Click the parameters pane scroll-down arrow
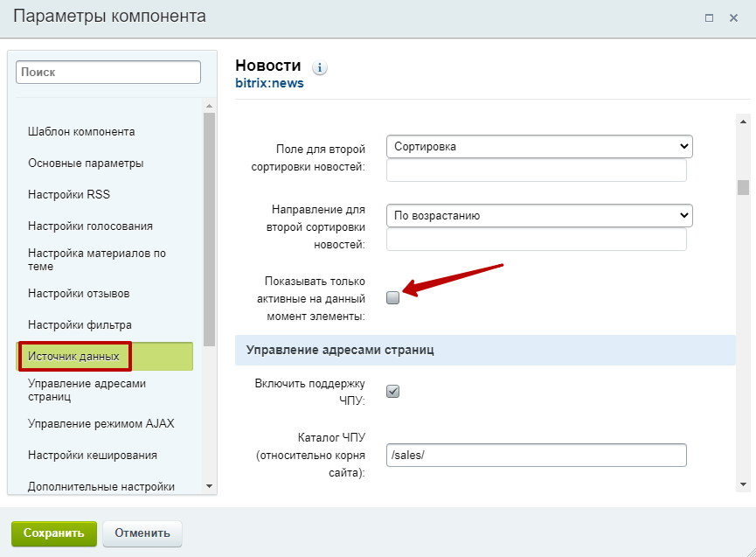 [743, 484]
